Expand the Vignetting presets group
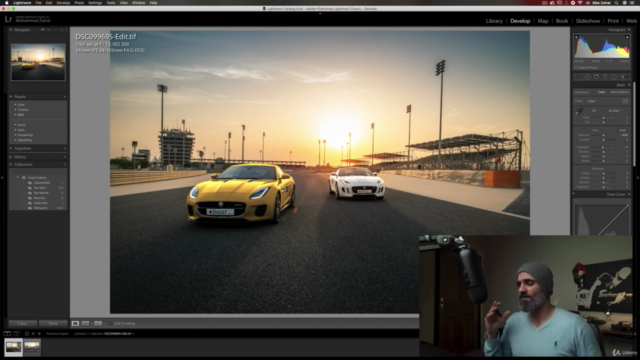 pos(16,140)
